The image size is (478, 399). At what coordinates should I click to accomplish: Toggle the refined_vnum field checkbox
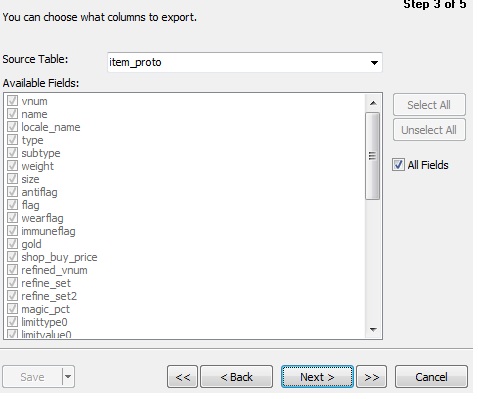pos(12,270)
